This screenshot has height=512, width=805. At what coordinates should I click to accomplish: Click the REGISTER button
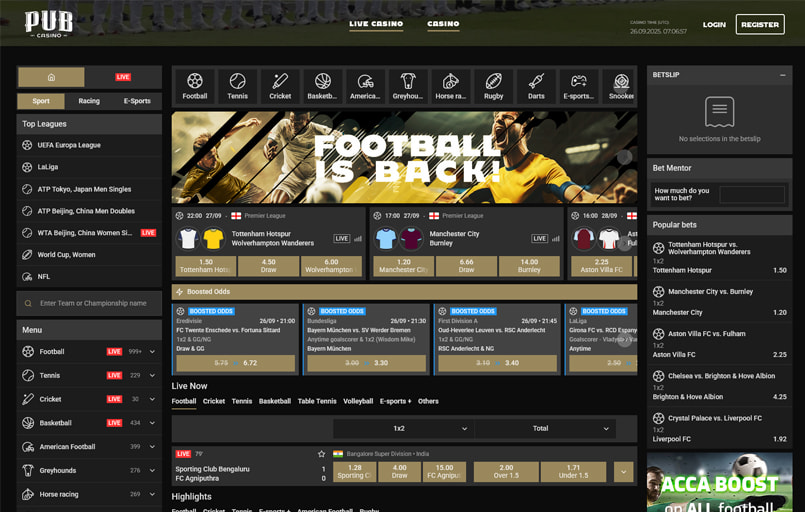click(759, 25)
